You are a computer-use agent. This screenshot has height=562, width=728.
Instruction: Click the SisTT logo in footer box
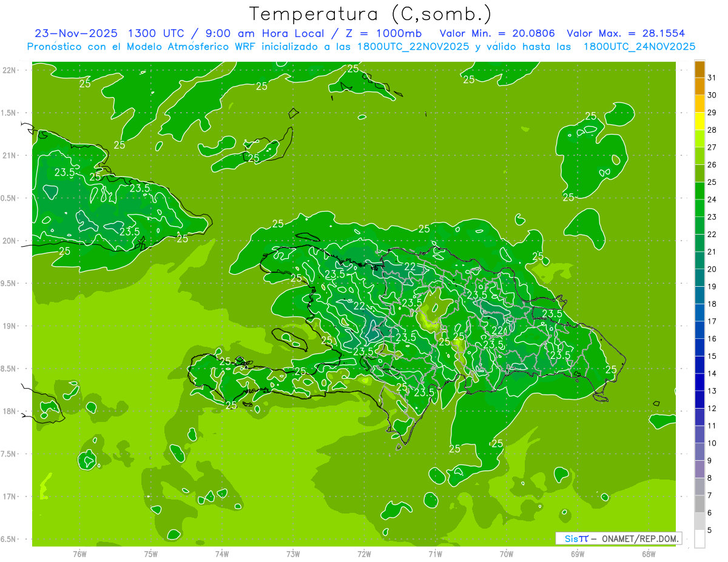[576, 538]
